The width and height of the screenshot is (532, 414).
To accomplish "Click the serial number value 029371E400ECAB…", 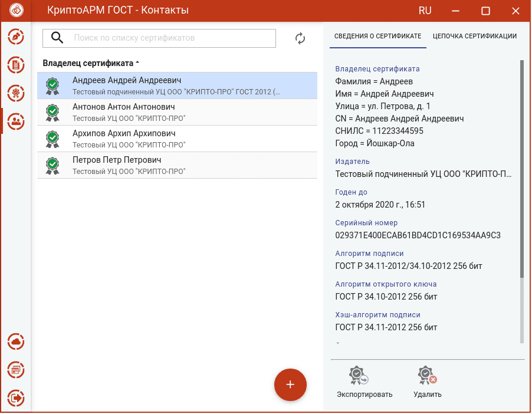I will pyautogui.click(x=418, y=235).
